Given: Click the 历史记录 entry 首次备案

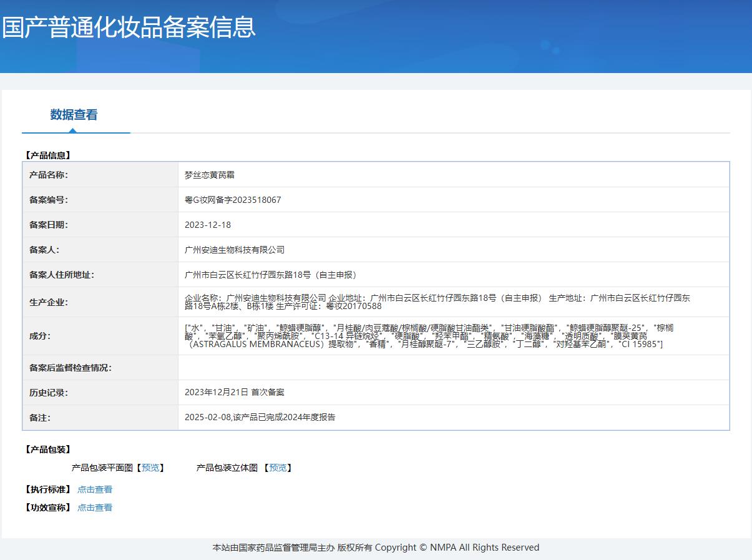Looking at the screenshot, I should pos(235,392).
